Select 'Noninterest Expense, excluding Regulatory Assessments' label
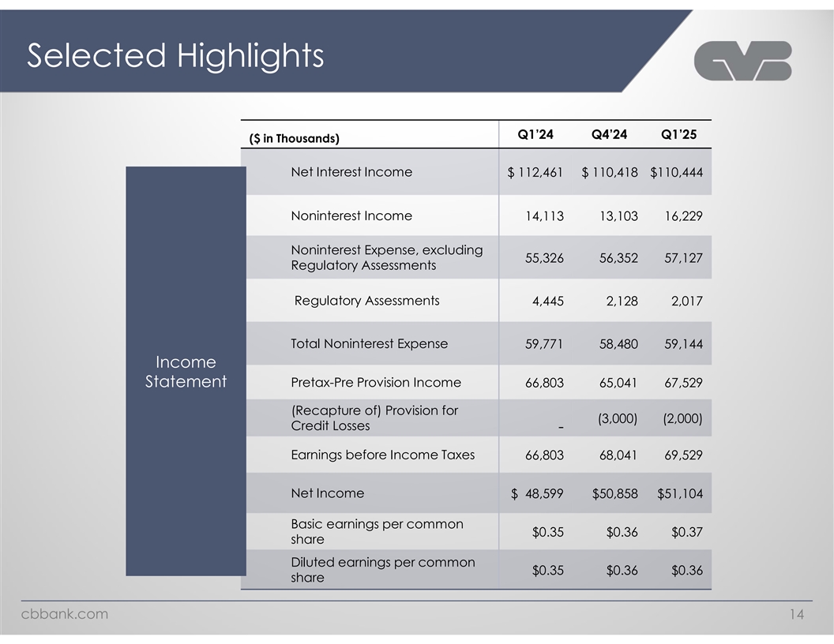The height and width of the screenshot is (644, 834). (x=387, y=258)
